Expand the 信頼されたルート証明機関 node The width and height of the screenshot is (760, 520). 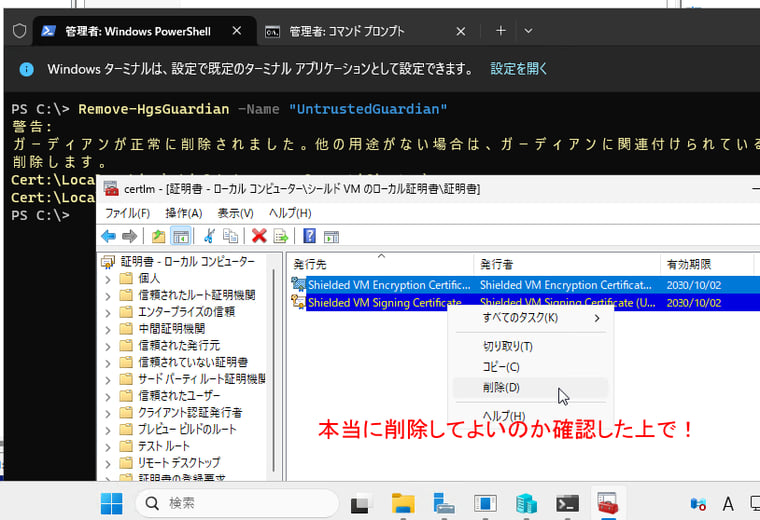pyautogui.click(x=108, y=296)
